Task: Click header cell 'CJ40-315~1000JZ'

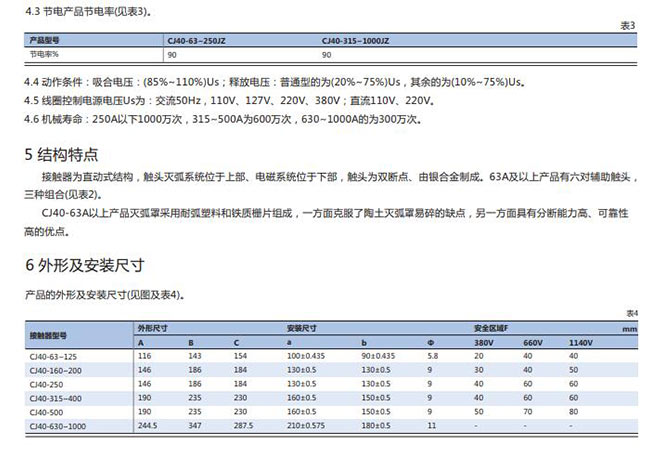Action: tap(355, 41)
